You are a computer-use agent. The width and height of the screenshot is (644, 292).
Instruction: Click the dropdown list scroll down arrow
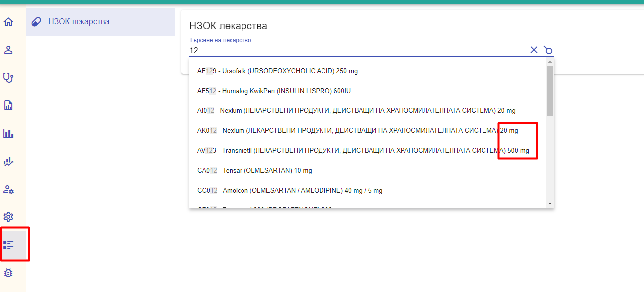(550, 204)
